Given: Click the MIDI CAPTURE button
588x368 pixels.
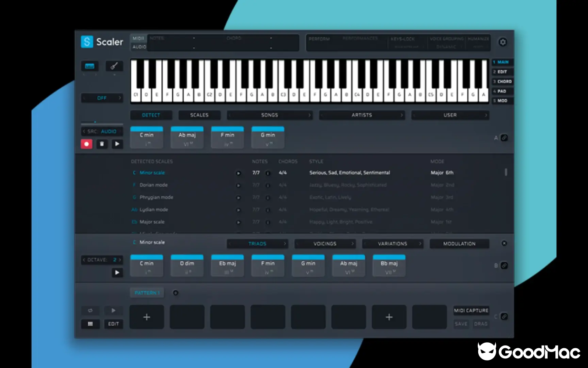Looking at the screenshot, I should pyautogui.click(x=471, y=310).
